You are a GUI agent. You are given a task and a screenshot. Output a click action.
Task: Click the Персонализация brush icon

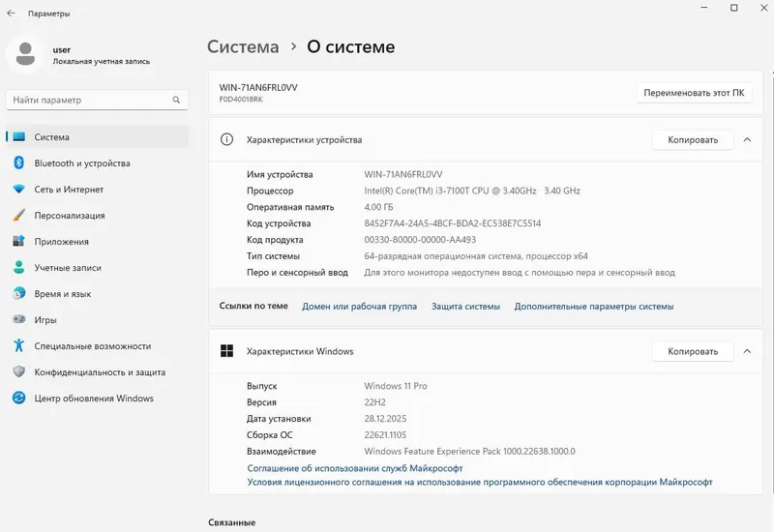point(18,215)
